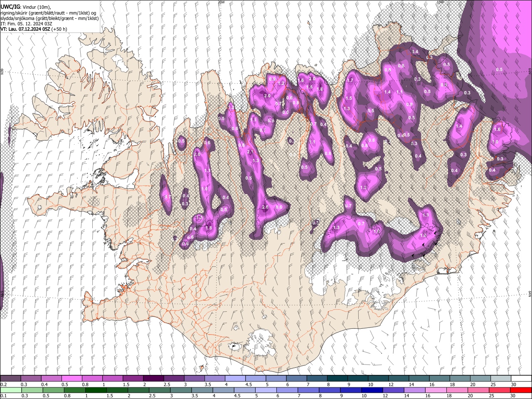Select the periwinkle swatch at 6 in lower legend

[287, 390]
